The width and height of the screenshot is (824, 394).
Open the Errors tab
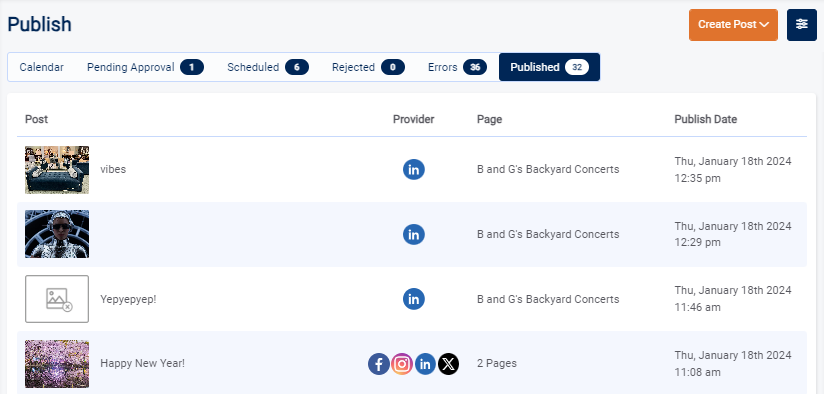click(457, 67)
